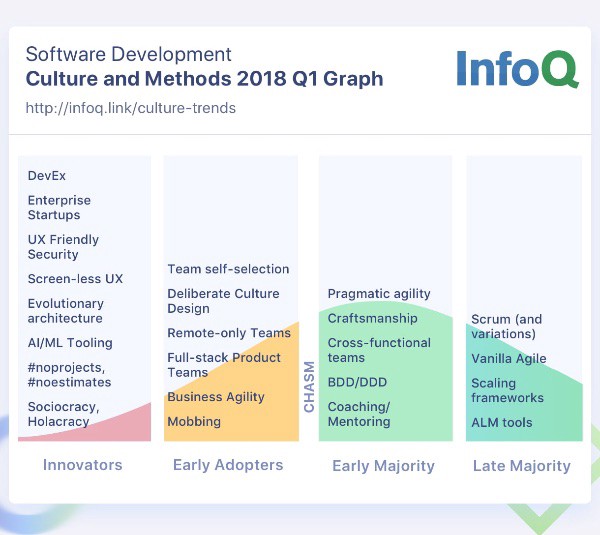Click the Culture and Methods 2018 Q1 title
Screen dimensions: 600x535
pyautogui.click(x=204, y=79)
